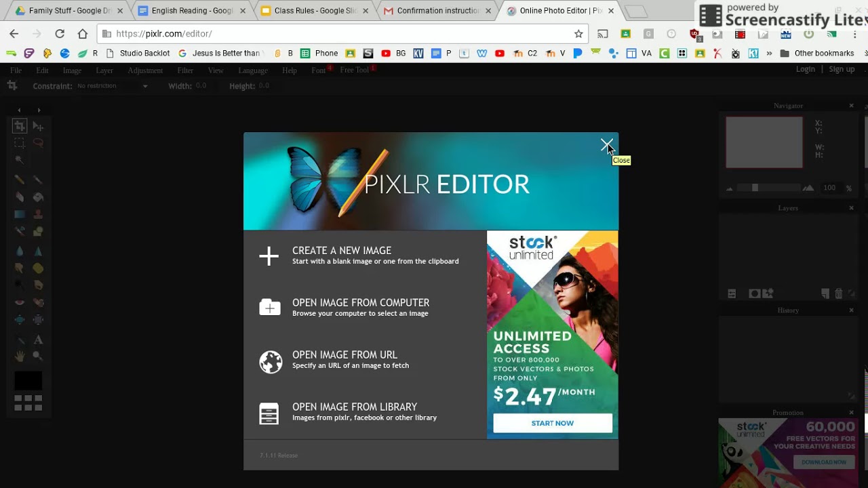Click the bookmark star in address bar

pos(578,34)
